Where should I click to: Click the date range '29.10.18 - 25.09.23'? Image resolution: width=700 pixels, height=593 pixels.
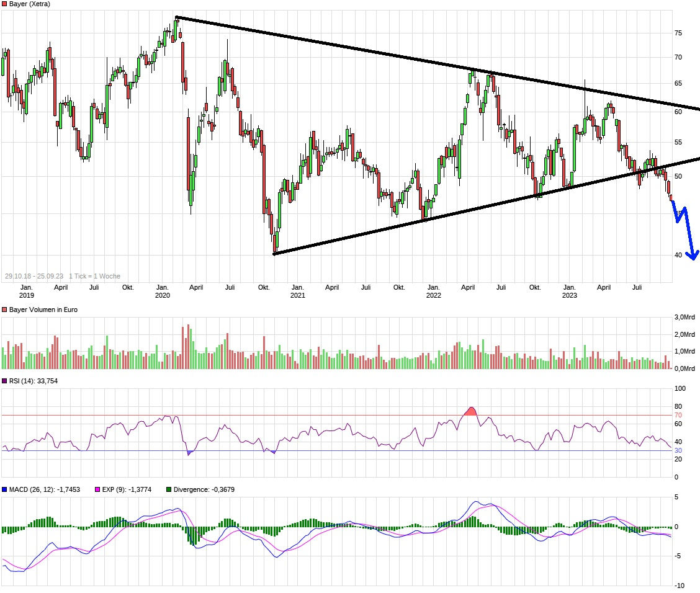tap(34, 276)
